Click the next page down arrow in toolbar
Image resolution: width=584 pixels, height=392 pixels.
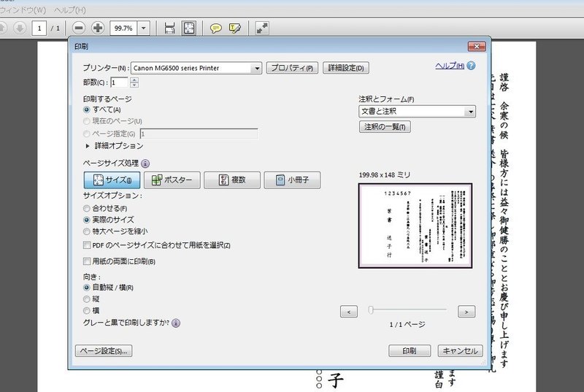tap(20, 28)
